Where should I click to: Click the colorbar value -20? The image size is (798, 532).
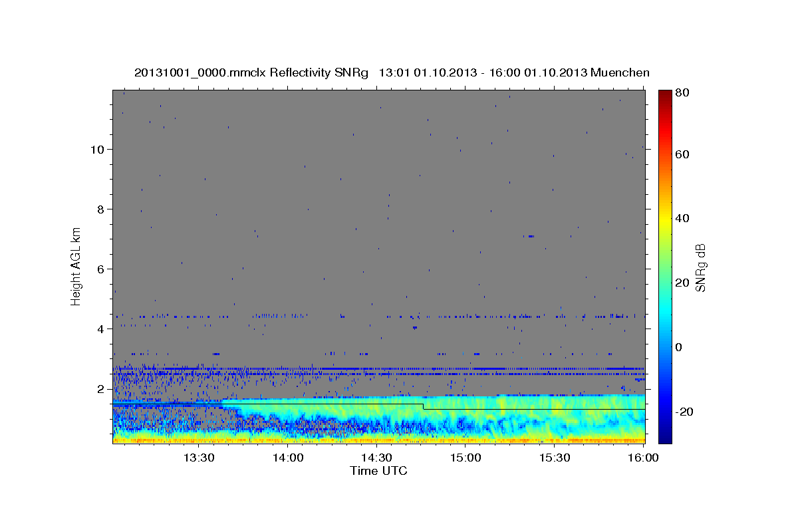(x=684, y=412)
